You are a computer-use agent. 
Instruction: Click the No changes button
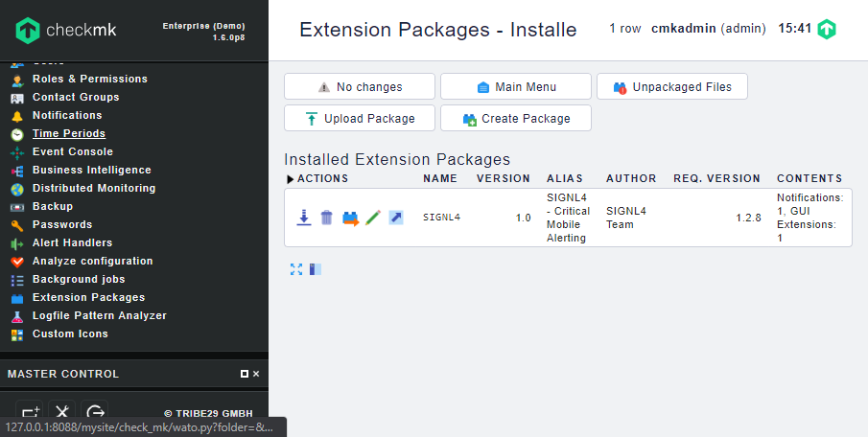360,87
